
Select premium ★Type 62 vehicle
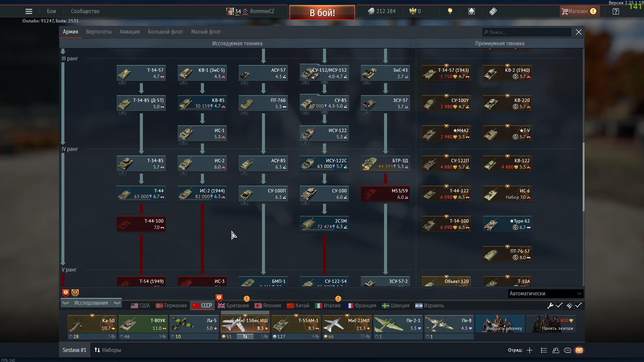[x=507, y=224]
